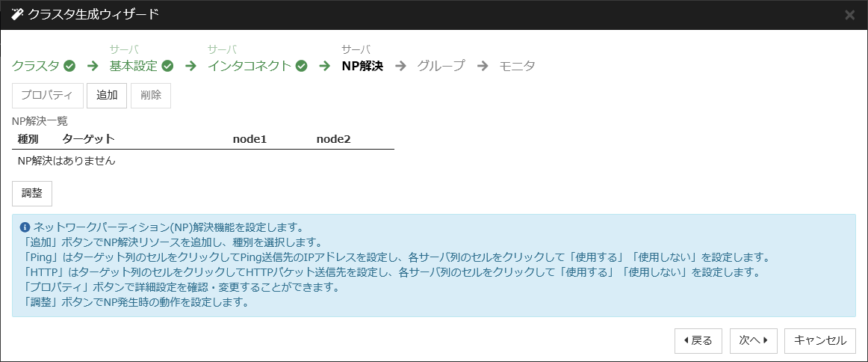Open the 調整 settings button

pyautogui.click(x=32, y=193)
